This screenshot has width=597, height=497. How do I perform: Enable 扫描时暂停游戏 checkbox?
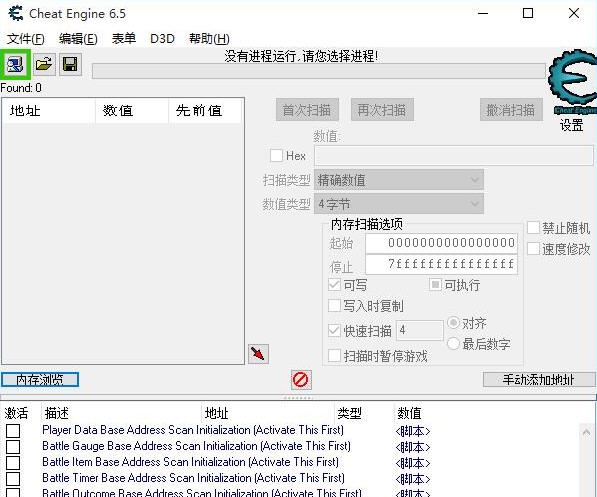[334, 356]
